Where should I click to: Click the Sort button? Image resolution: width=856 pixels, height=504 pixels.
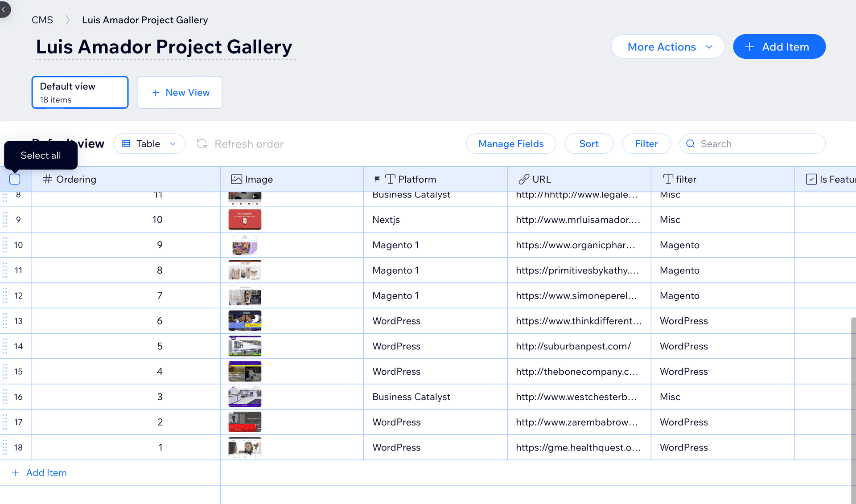[588, 143]
